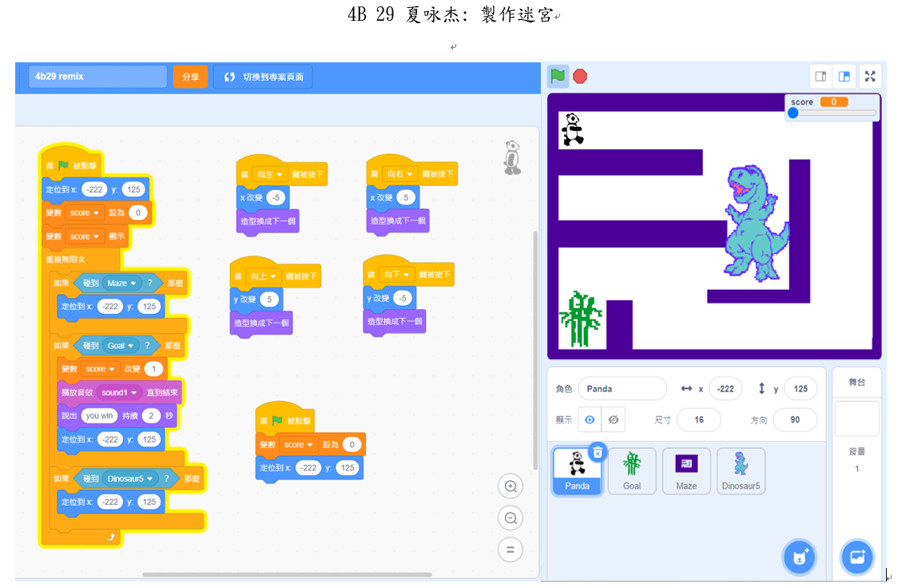
Task: Open the Dinosaur5 dropdown in touching block
Action: 130,479
